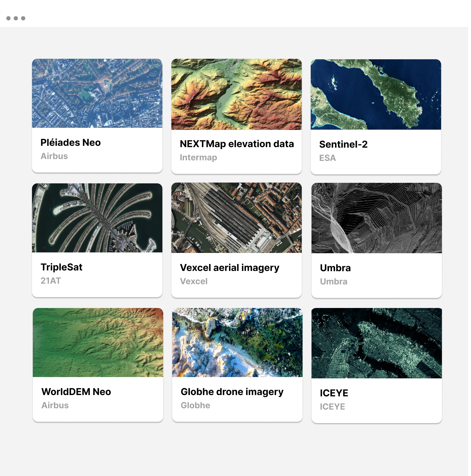The height and width of the screenshot is (476, 471).
Task: Open the ICEYE radar city thumbnail
Action: point(377,343)
